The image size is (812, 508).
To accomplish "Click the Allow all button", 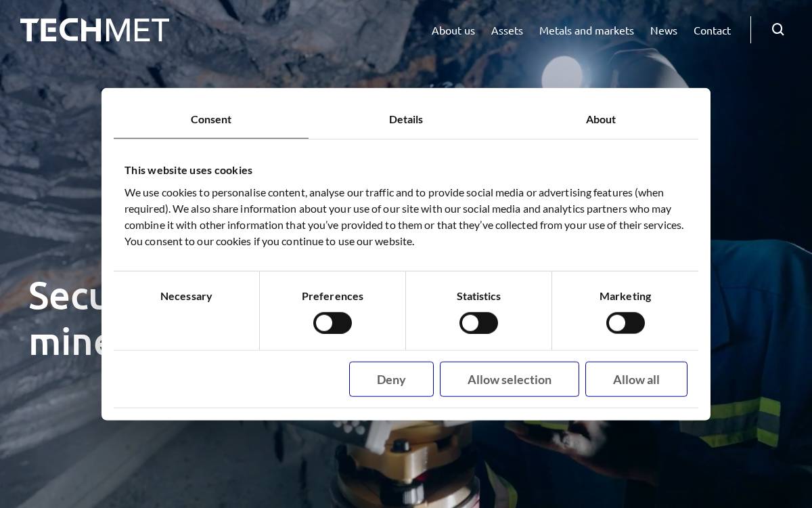I will click(636, 379).
